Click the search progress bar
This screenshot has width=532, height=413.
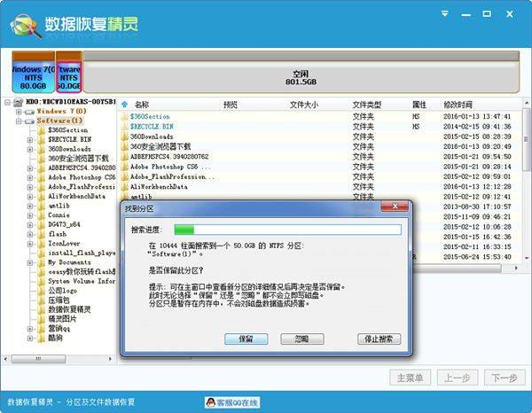pyautogui.click(x=287, y=229)
